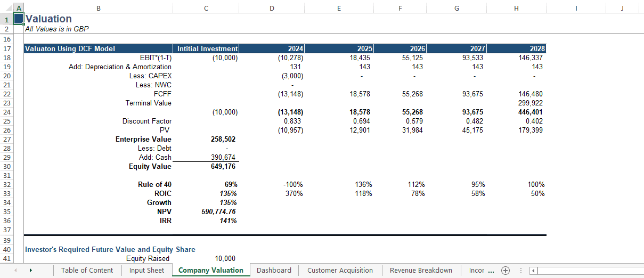Select the IRR 141% cell
The height and width of the screenshot is (278, 644).
pyautogui.click(x=228, y=220)
